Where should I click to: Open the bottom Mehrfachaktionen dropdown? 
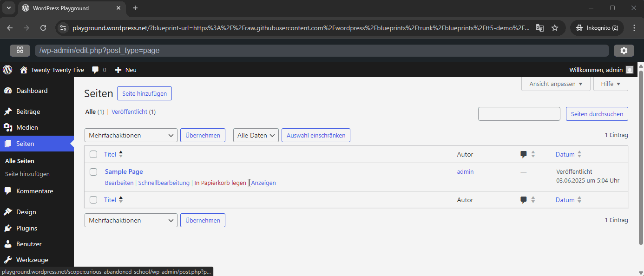click(x=131, y=220)
